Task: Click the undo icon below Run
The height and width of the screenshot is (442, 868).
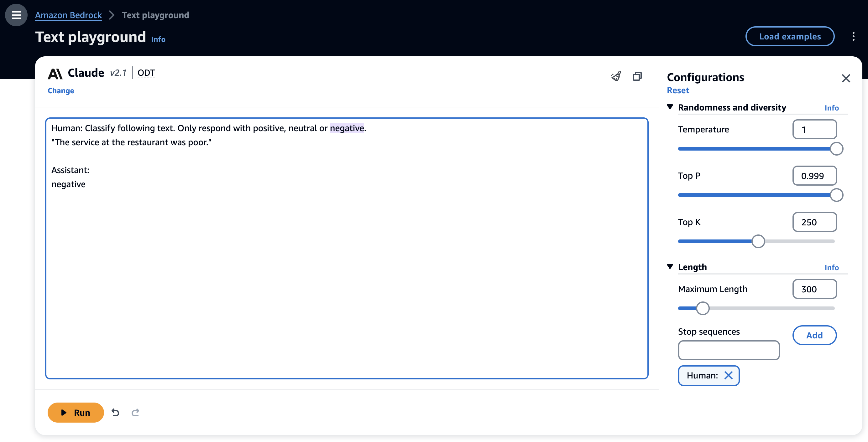Action: pyautogui.click(x=116, y=412)
